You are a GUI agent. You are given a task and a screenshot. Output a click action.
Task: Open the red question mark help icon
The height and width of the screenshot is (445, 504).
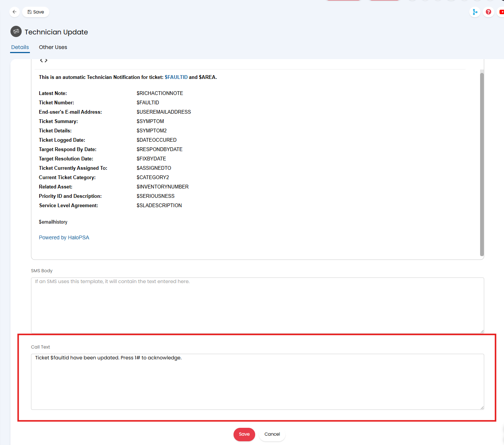(488, 12)
